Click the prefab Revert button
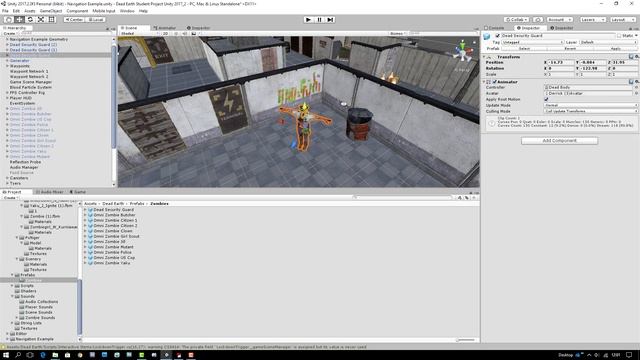The height and width of the screenshot is (360, 640). click(570, 49)
